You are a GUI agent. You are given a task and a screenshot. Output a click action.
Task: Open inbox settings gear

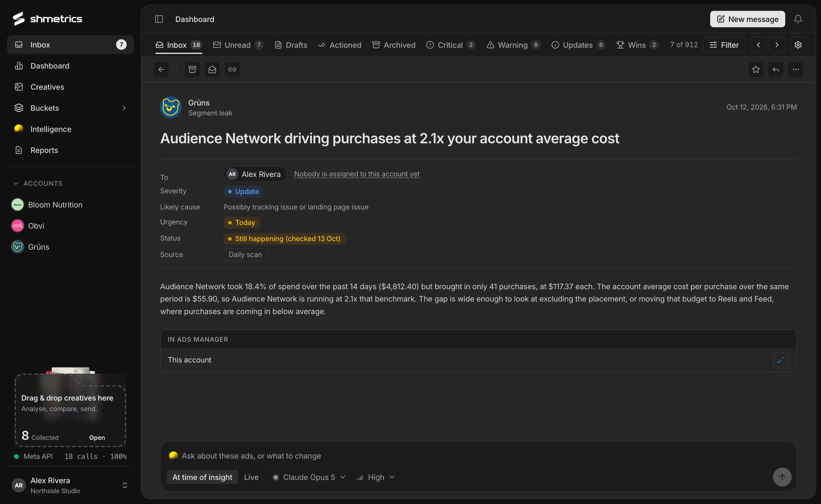798,45
